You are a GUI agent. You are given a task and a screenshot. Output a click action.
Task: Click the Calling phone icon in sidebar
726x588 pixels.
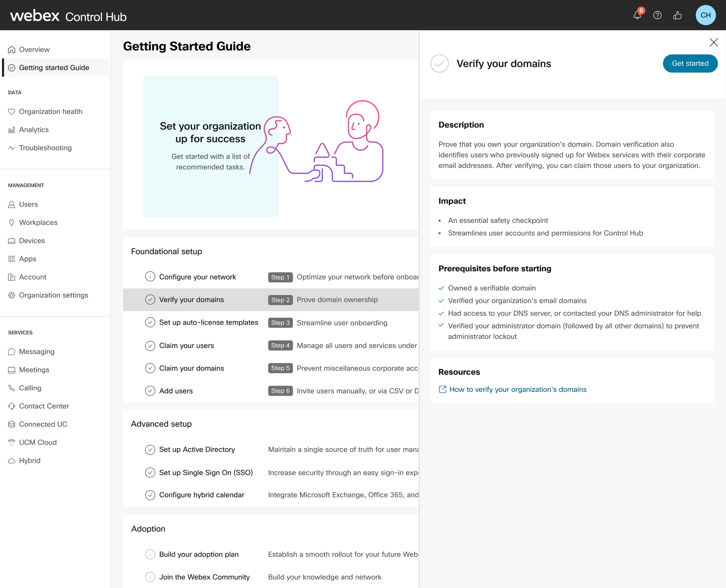pyautogui.click(x=12, y=388)
